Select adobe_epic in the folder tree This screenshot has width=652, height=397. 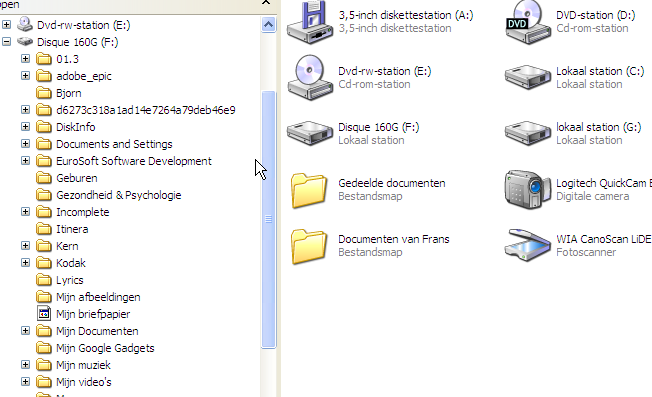click(84, 76)
